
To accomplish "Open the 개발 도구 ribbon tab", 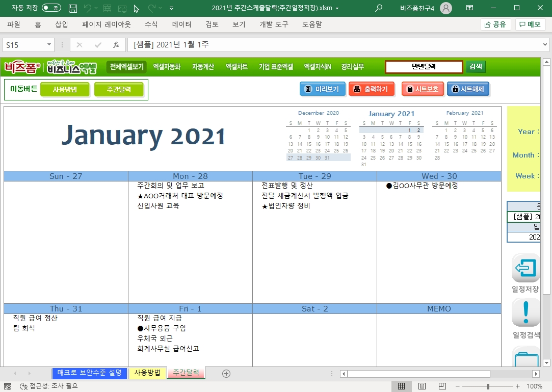I will (274, 24).
